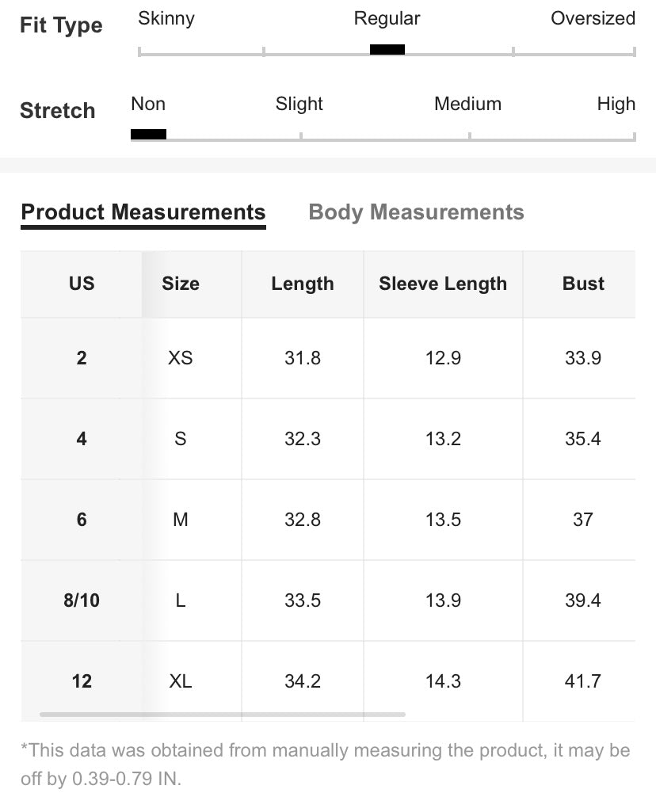Select the XS size cell

point(181,358)
